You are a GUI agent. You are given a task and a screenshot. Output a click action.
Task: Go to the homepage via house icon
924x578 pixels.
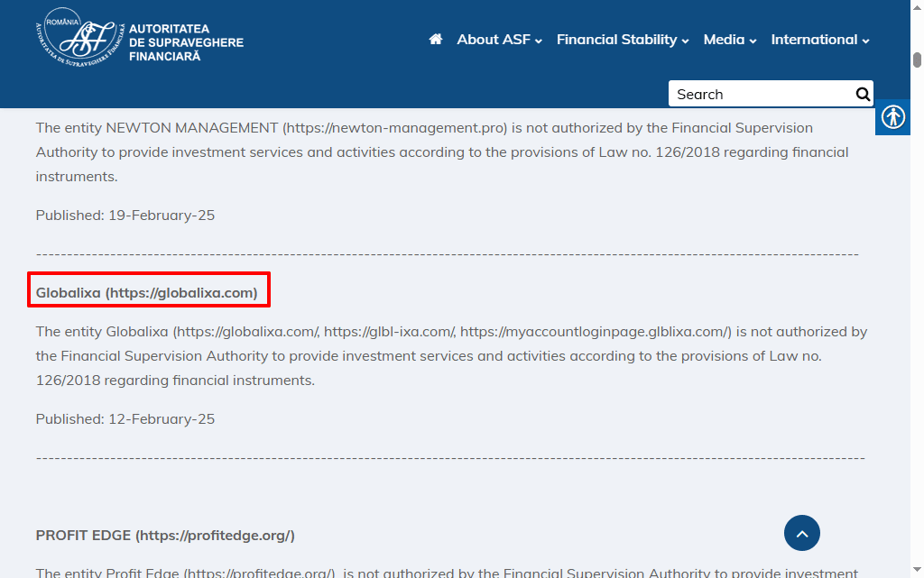[x=436, y=40]
